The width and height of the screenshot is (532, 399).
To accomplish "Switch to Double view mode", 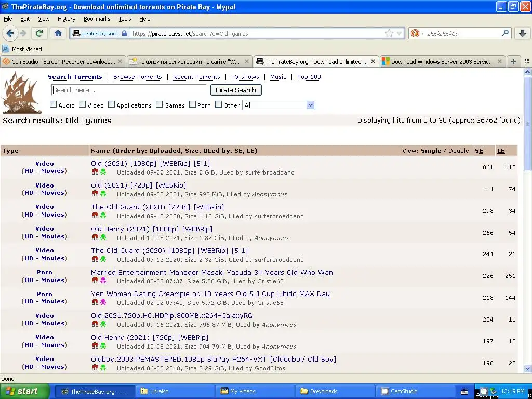I will click(458, 151).
